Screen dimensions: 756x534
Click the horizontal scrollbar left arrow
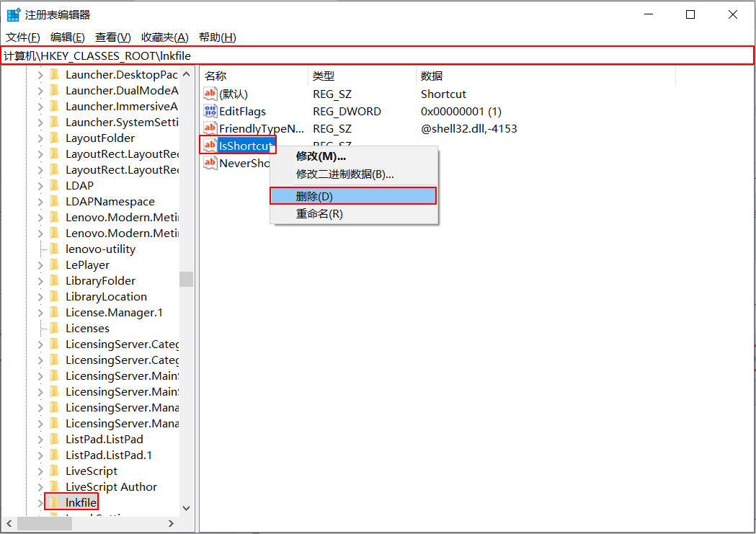tap(9, 523)
